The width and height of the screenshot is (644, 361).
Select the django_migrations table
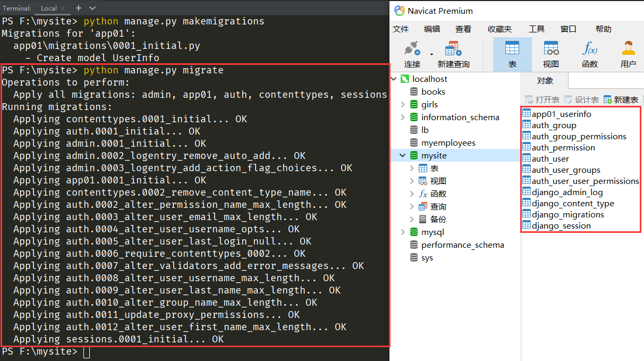pyautogui.click(x=567, y=215)
